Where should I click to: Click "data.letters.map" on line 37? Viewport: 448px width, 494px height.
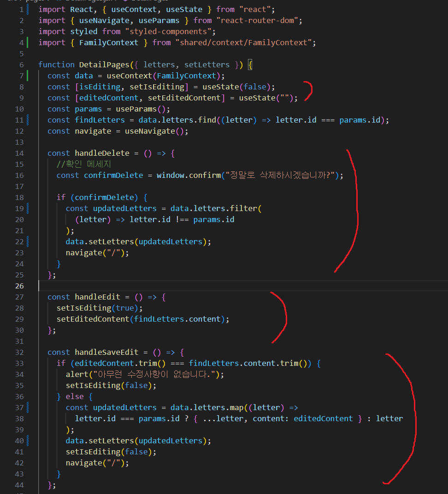207,407
